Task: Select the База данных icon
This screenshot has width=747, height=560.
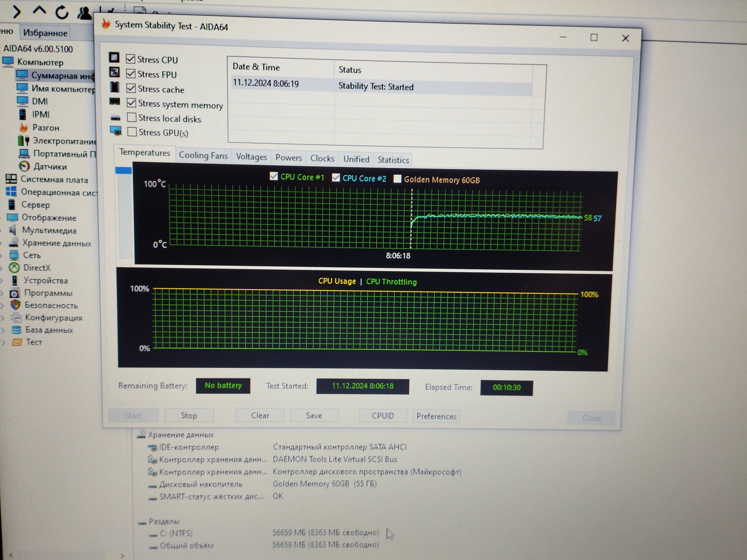Action: [16, 329]
